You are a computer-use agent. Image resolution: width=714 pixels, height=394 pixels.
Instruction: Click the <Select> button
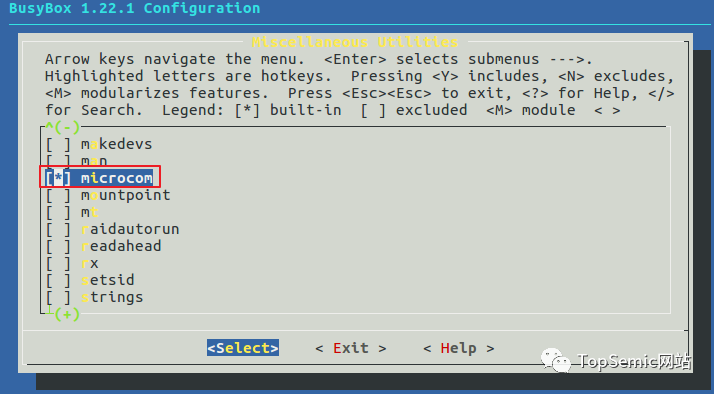(x=243, y=348)
